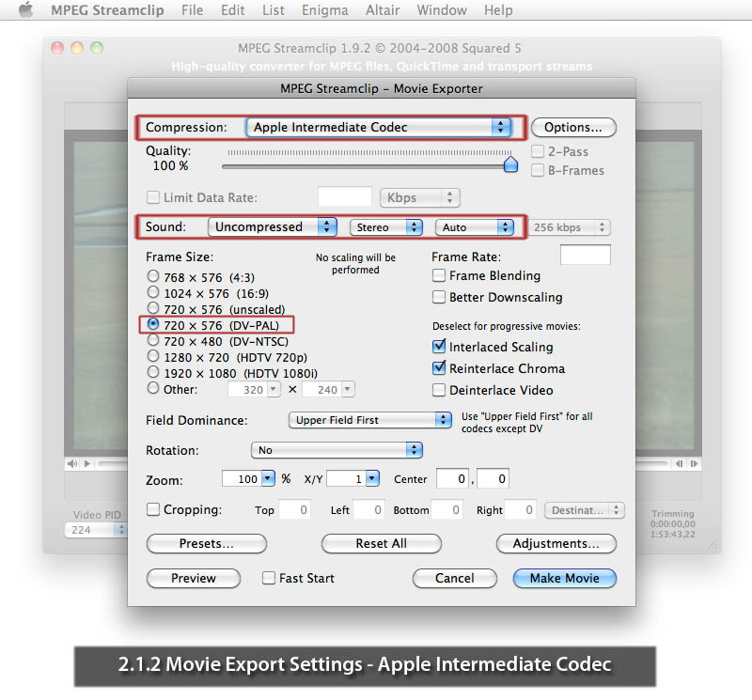Open the Other width 320 dropdown
Image resolution: width=752 pixels, height=700 pixels.
274,389
